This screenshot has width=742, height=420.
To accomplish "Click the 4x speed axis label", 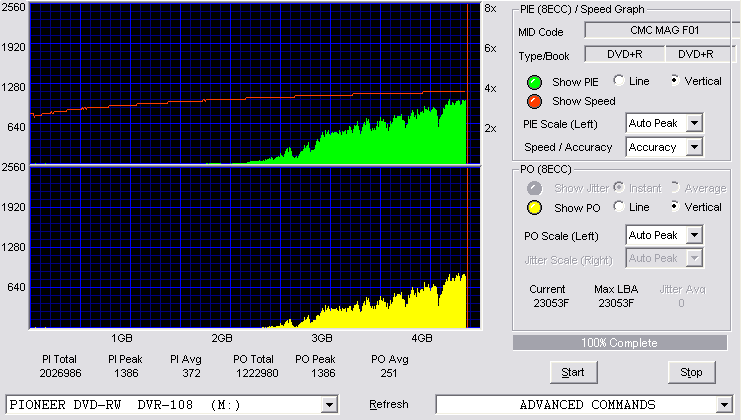I will point(490,88).
